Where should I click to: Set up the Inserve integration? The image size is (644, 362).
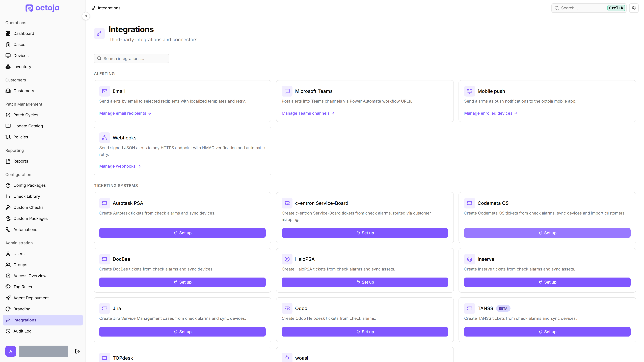[547, 282]
